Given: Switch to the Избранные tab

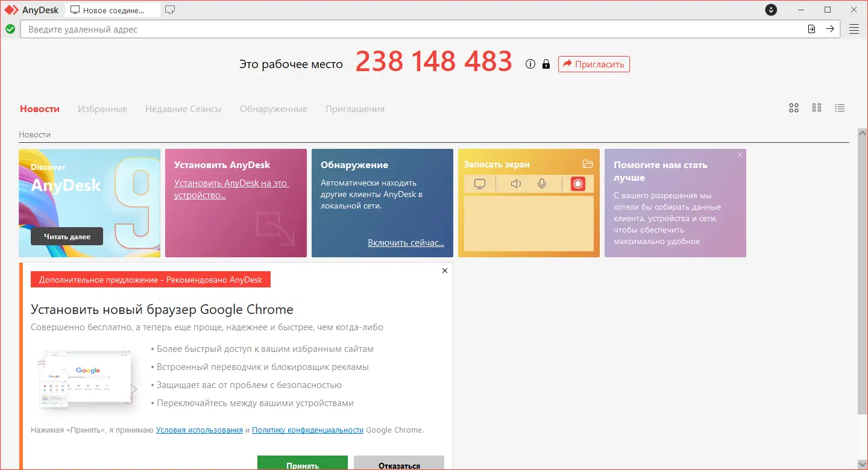Looking at the screenshot, I should [102, 109].
